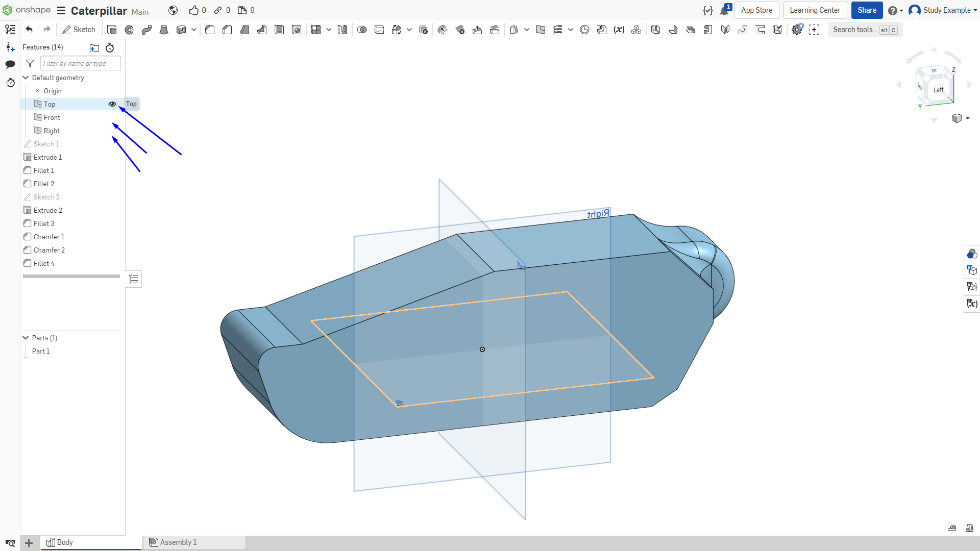Expand the Transform tool dropdown arrow
Viewport: 980px width, 551px height.
click(409, 30)
